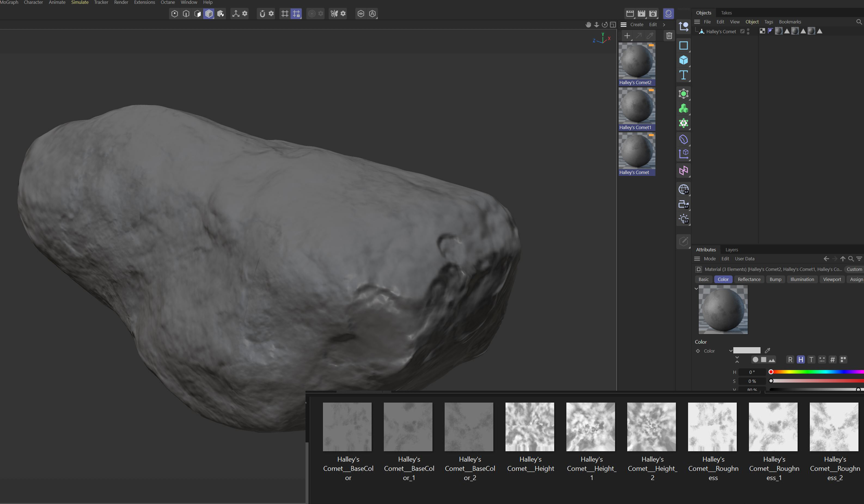Toggle viewport maximize layout icon
864x504 pixels.
click(x=613, y=25)
